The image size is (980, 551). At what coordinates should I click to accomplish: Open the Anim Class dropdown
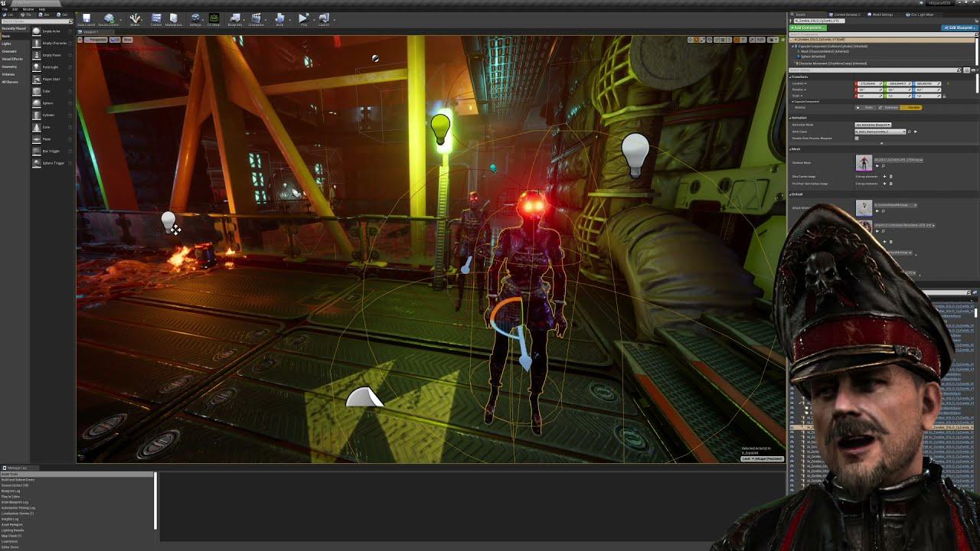click(880, 132)
